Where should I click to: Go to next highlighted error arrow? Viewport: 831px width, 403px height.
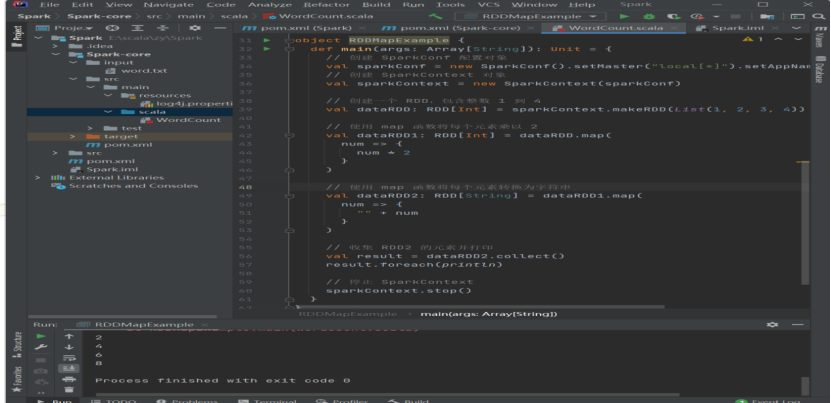(798, 39)
